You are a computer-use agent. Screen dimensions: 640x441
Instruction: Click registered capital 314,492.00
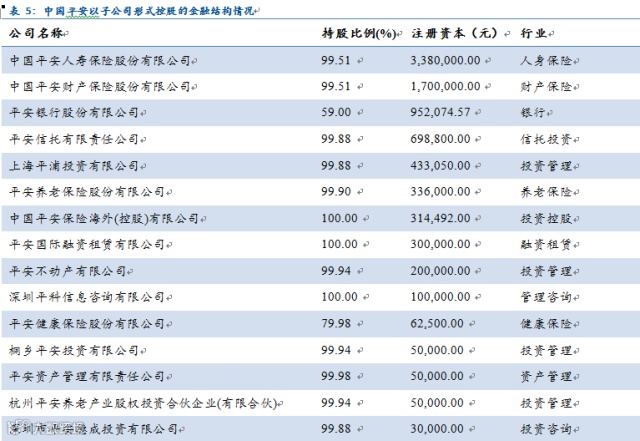tap(440, 218)
